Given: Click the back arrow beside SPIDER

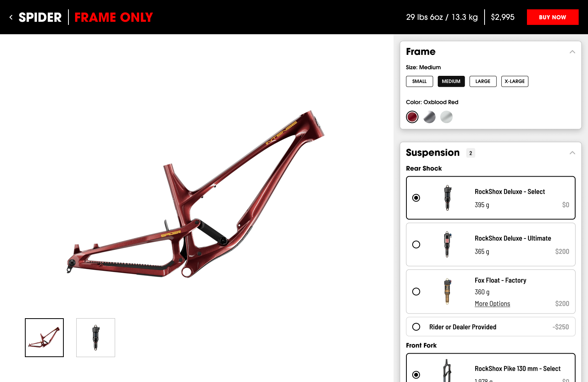Looking at the screenshot, I should click(x=11, y=17).
